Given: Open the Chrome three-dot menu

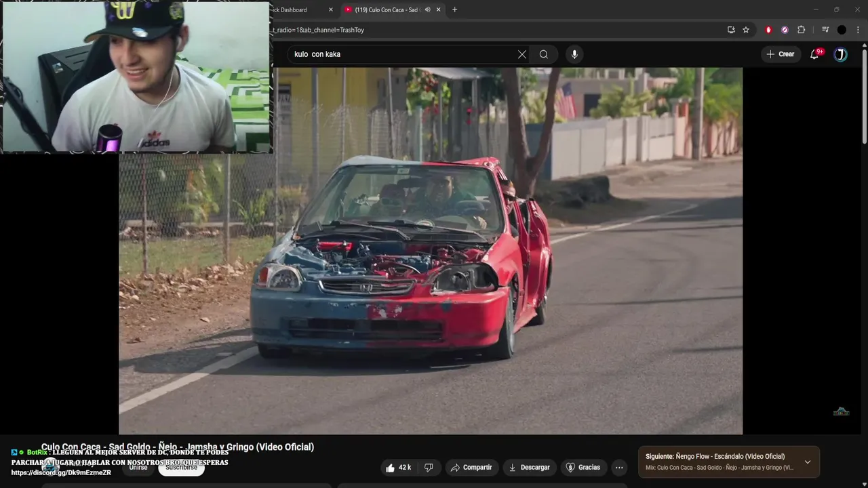Looking at the screenshot, I should (858, 30).
